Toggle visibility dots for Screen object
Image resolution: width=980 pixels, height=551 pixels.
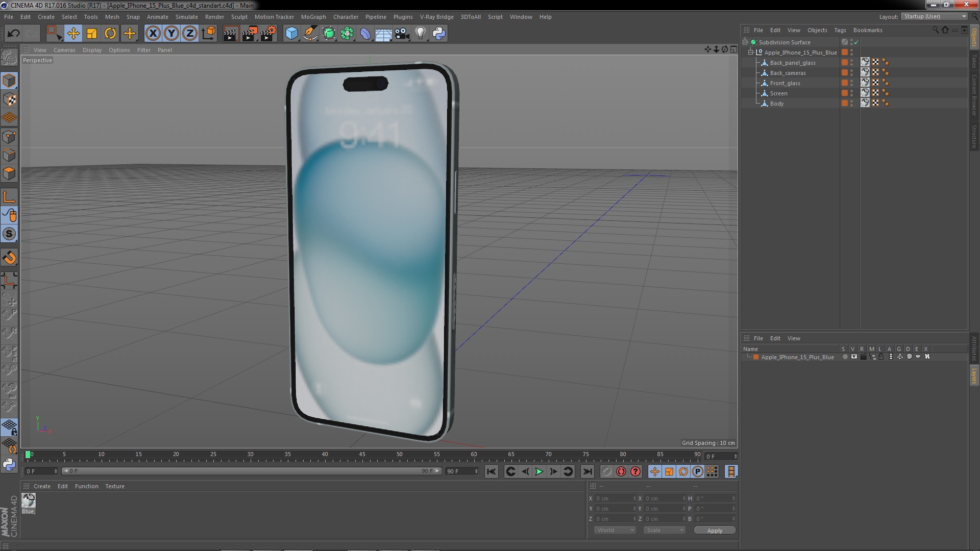(851, 93)
